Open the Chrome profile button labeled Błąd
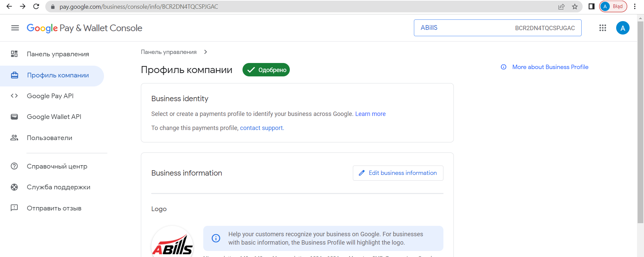644x257 pixels. (x=613, y=6)
